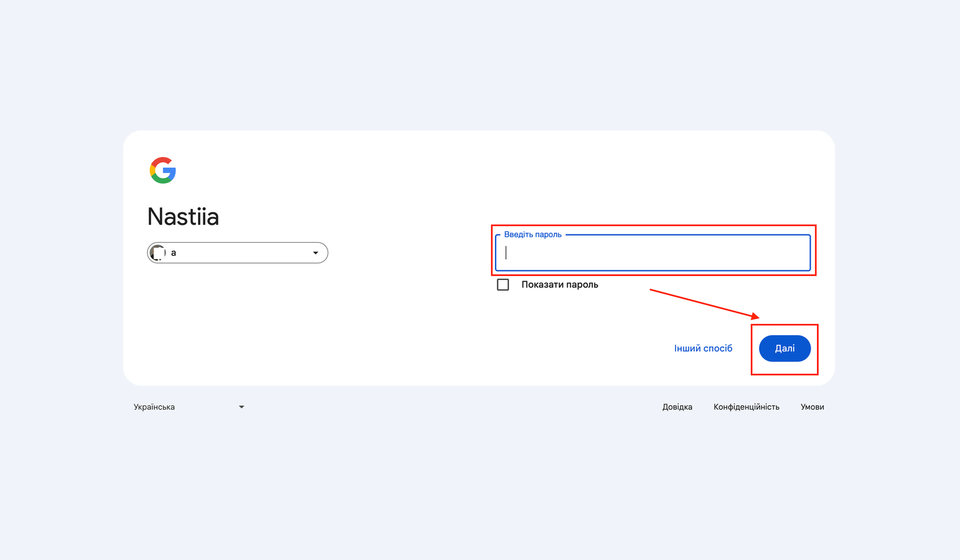The height and width of the screenshot is (560, 960).
Task: Click the text cursor inside password box
Action: tap(506, 253)
